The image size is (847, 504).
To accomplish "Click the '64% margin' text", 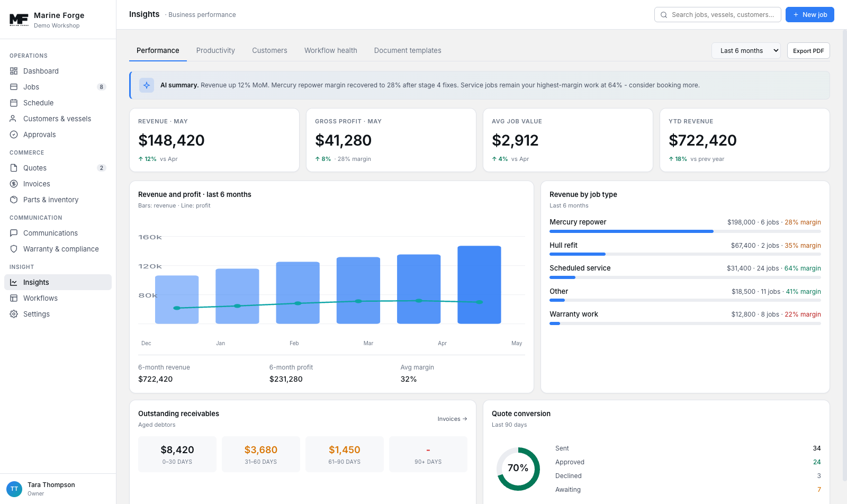I will click(803, 268).
